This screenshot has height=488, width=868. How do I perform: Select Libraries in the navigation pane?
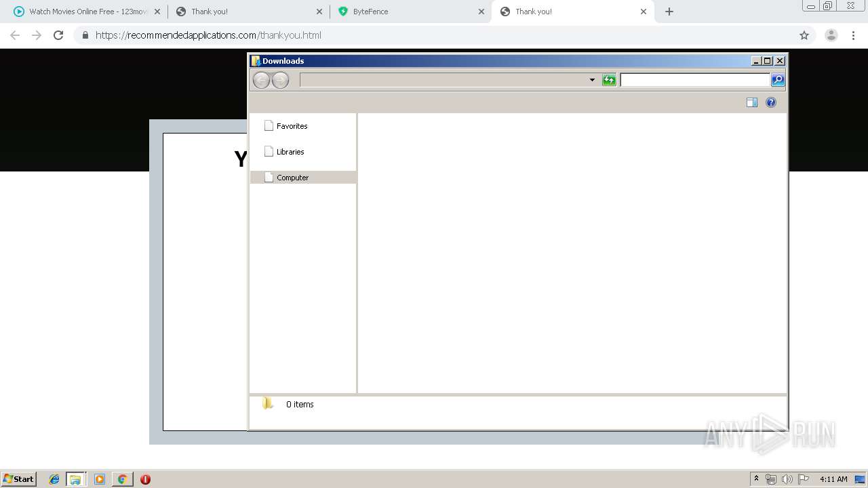pos(290,152)
